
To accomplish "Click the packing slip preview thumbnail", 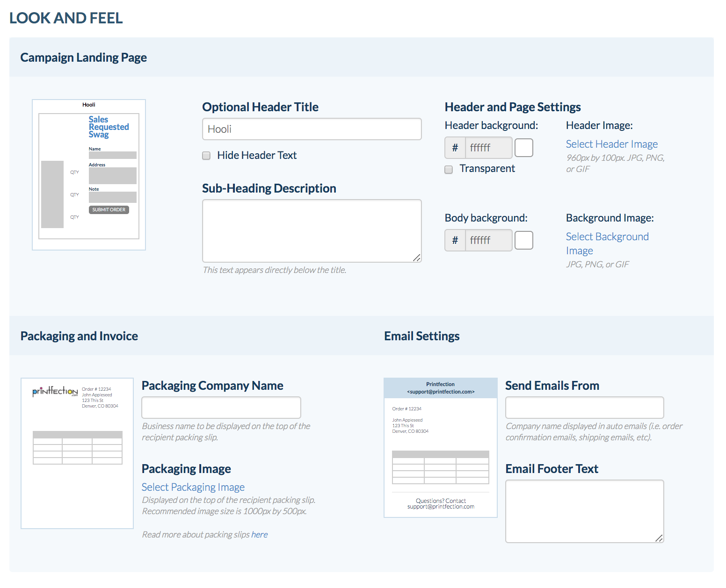I will 77,453.
